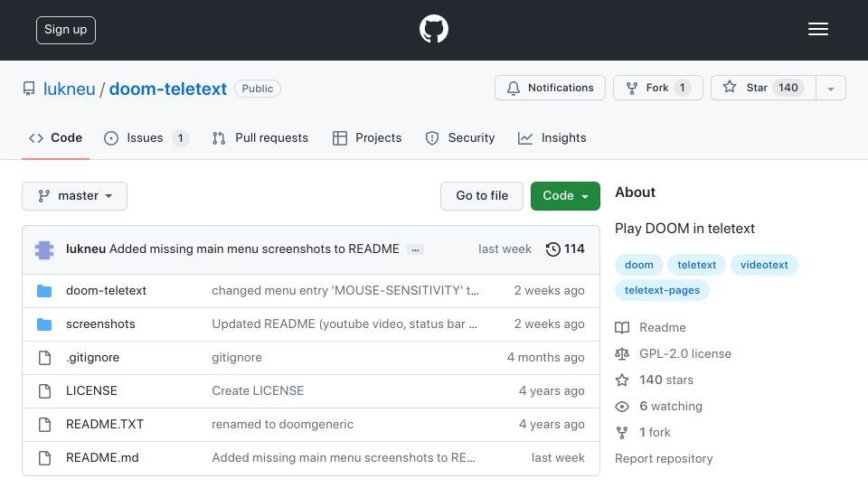
Task: Click the .gitignore file icon
Action: 45,358
